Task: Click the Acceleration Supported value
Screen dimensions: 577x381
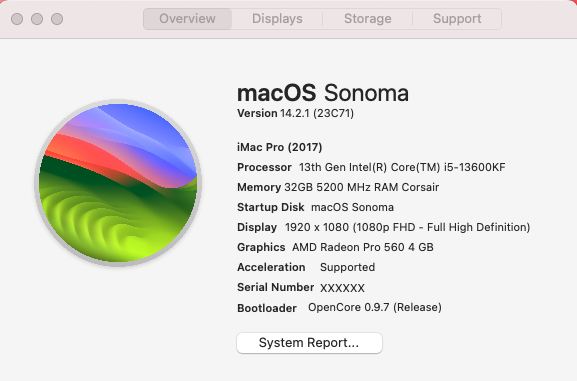Action: (347, 267)
